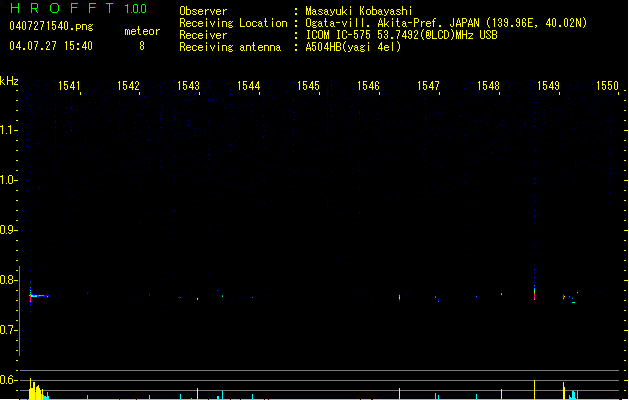
Task: Click the small echo just before 1547
Action: (400, 297)
